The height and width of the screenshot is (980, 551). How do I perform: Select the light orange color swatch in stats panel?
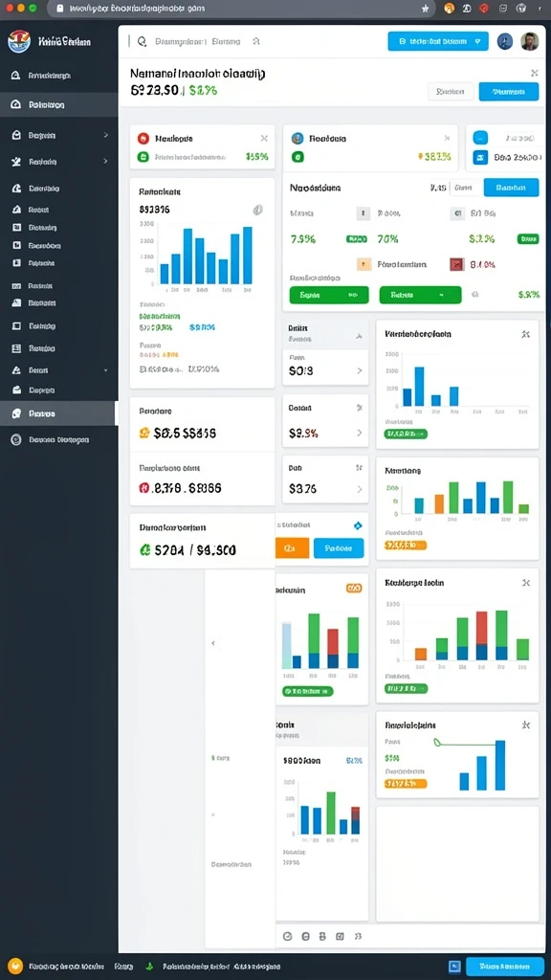coord(364,264)
